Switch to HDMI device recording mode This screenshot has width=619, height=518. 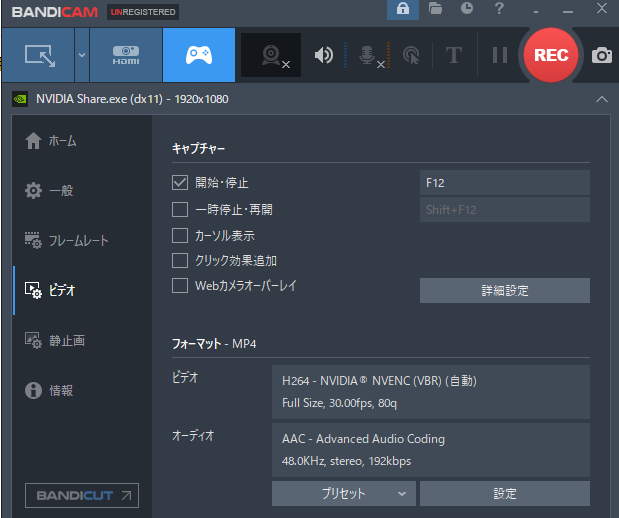point(126,55)
